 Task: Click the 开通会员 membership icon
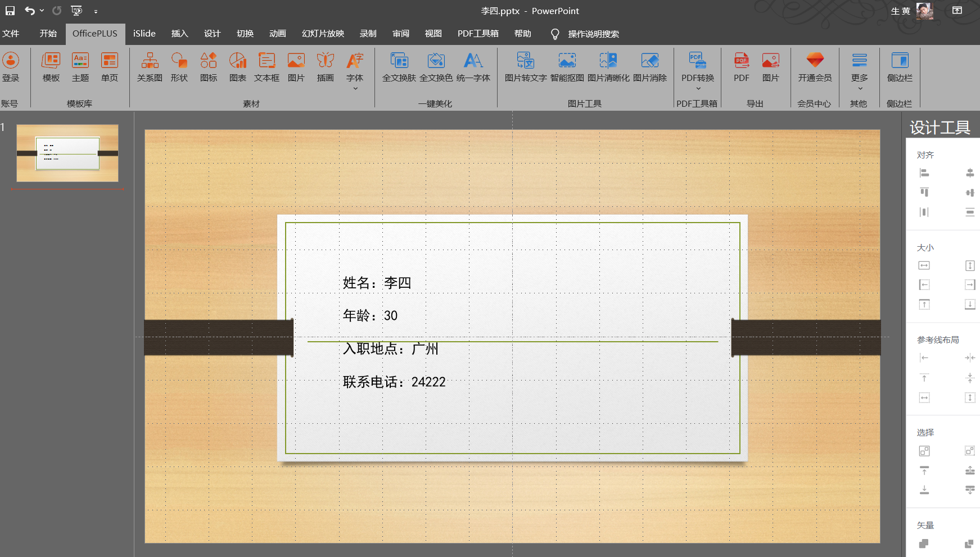pyautogui.click(x=815, y=67)
